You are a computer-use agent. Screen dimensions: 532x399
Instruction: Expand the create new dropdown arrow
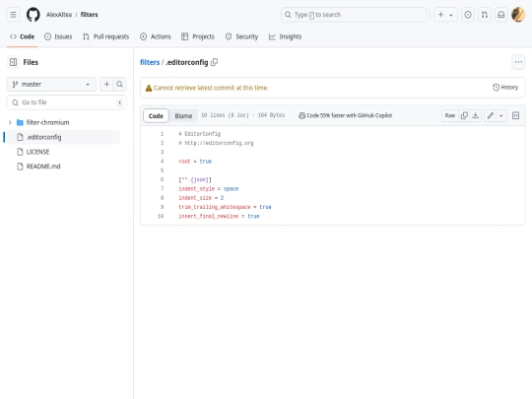tap(451, 15)
